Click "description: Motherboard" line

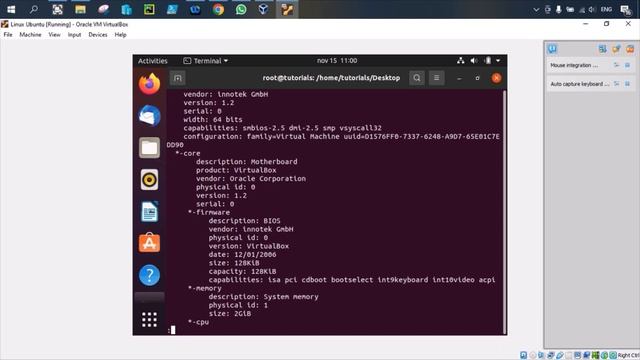point(247,162)
